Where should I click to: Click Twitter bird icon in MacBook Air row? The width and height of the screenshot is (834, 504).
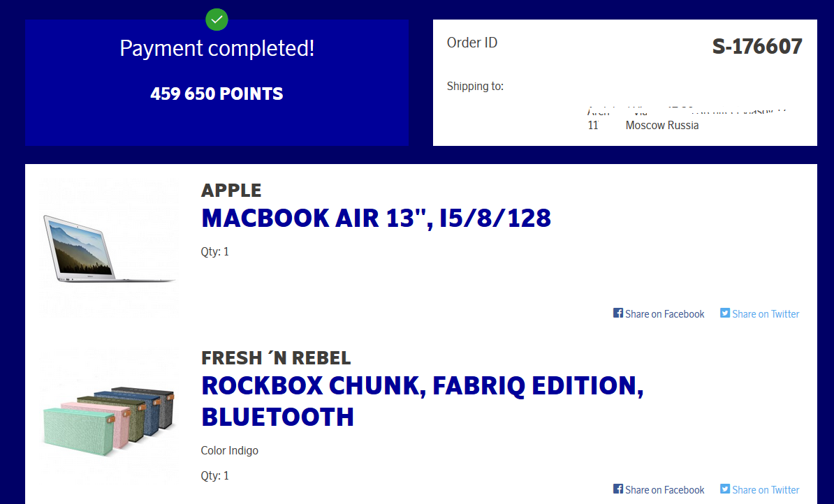pyautogui.click(x=725, y=313)
